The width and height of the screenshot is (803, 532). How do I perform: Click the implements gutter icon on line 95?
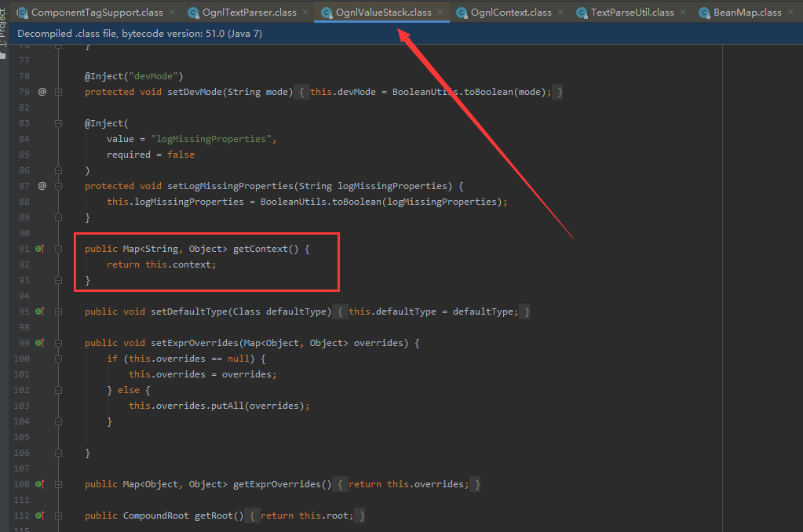tap(40, 312)
